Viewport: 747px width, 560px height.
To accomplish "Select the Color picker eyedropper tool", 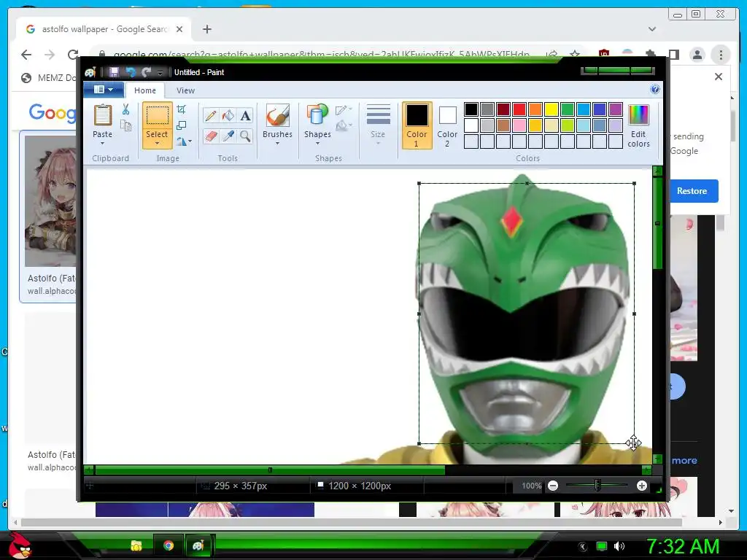I will pyautogui.click(x=228, y=136).
